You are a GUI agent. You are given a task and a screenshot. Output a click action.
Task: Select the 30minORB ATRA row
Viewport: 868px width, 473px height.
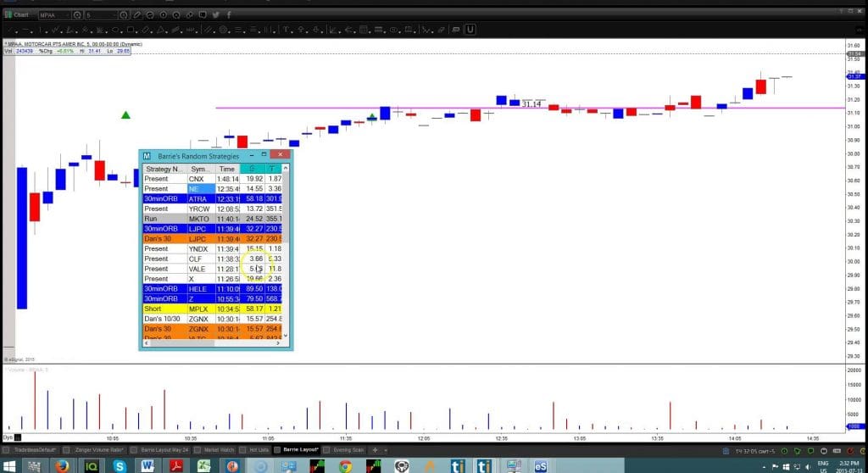click(213, 199)
